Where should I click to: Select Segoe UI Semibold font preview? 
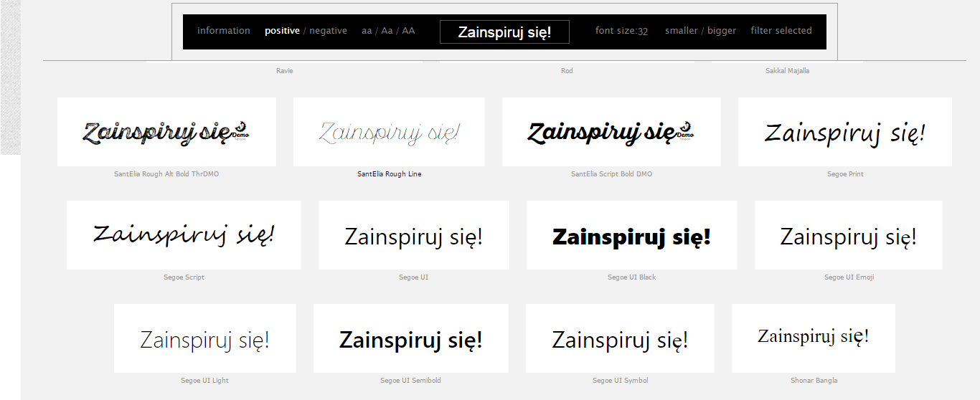click(411, 338)
